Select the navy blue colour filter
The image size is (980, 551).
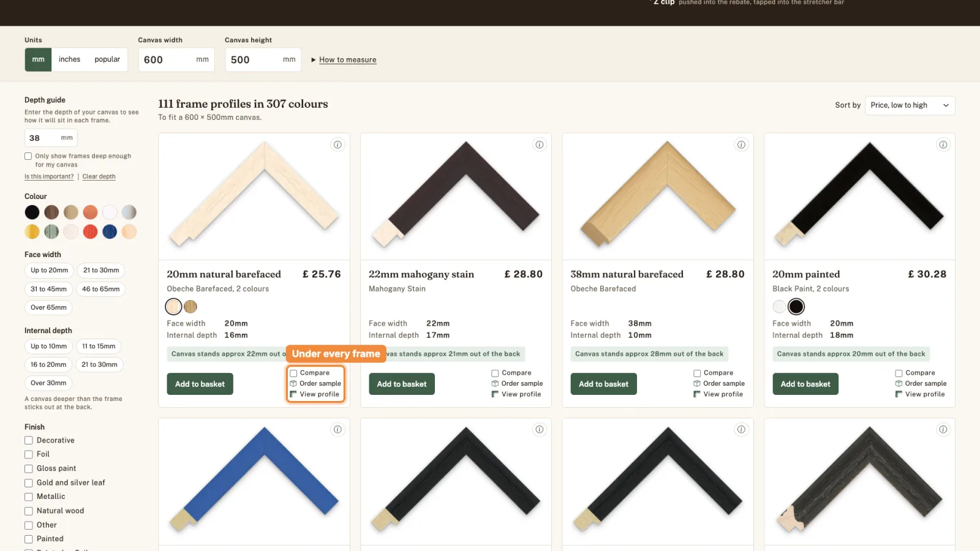pos(110,231)
